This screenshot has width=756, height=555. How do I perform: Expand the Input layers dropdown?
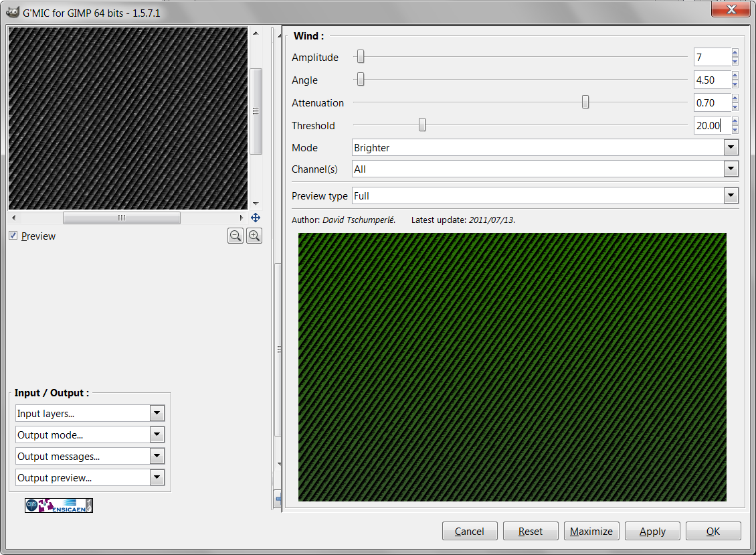coord(157,413)
